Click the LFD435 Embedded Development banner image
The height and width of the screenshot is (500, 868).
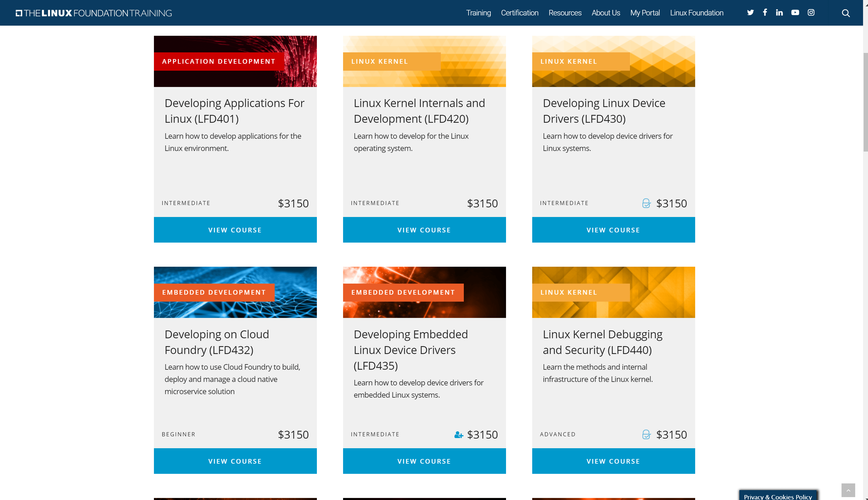424,292
